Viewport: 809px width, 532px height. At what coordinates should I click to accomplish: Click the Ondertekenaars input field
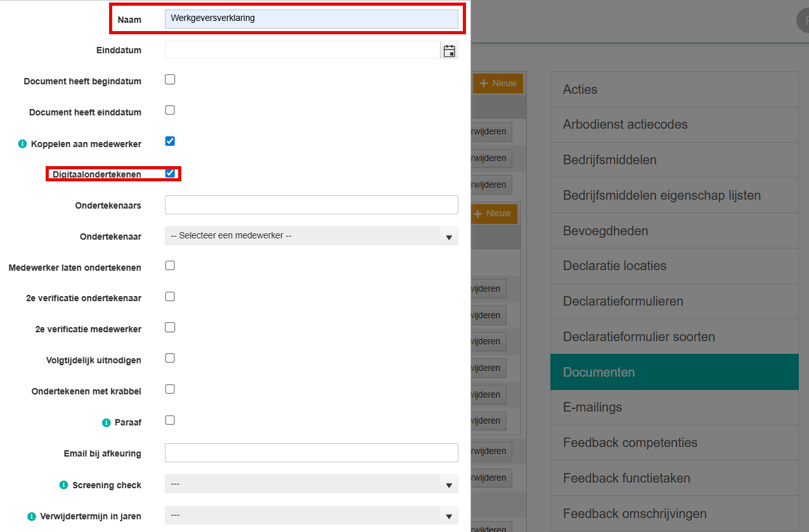311,205
